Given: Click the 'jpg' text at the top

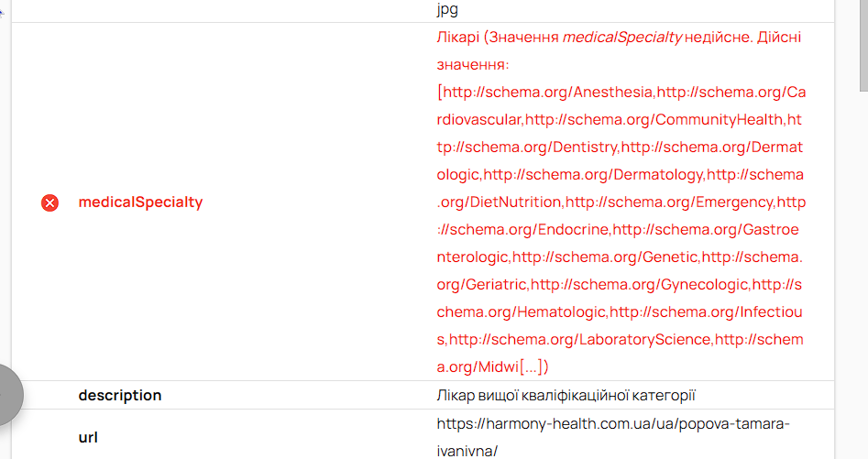Looking at the screenshot, I should click(x=447, y=10).
